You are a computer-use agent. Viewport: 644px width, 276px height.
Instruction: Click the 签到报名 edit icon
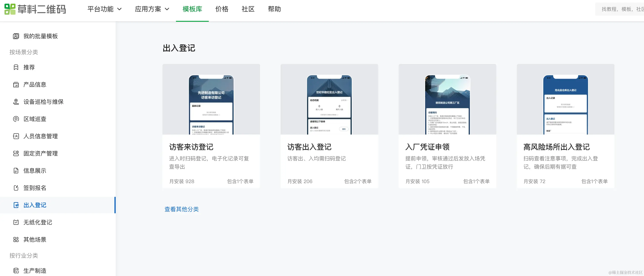click(x=16, y=188)
